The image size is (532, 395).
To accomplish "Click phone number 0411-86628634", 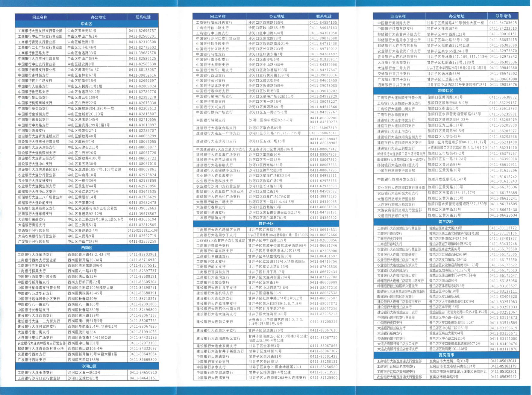I will click(503, 215).
